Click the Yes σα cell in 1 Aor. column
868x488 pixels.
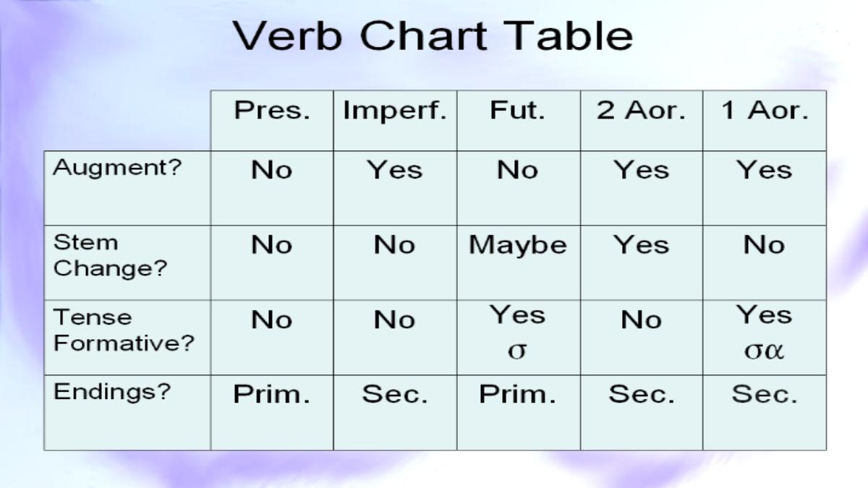click(765, 338)
